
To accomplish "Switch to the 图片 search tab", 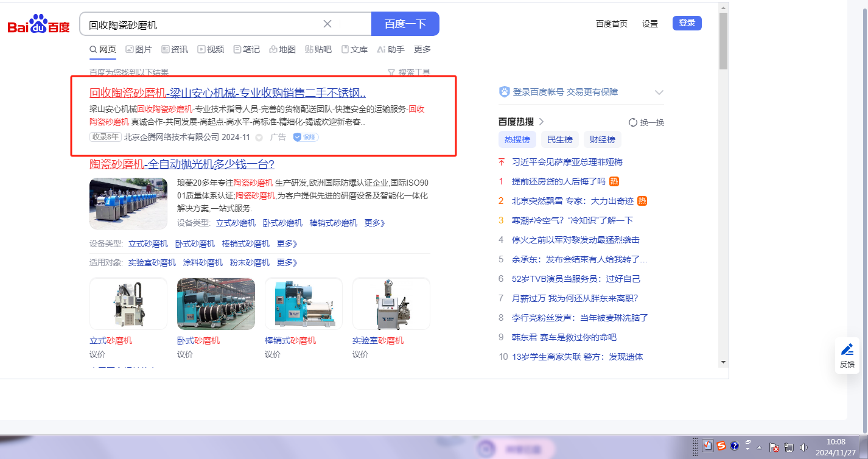I will point(139,49).
